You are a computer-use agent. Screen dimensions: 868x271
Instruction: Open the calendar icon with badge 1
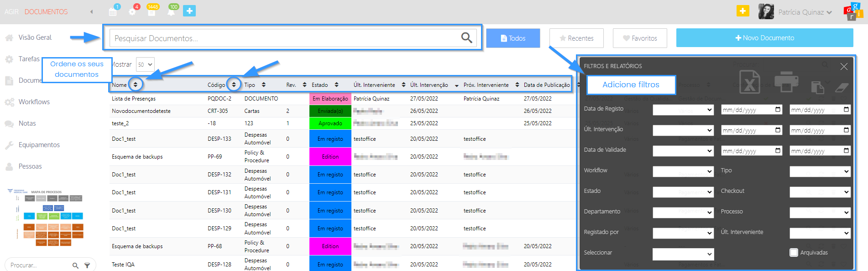pyautogui.click(x=113, y=11)
